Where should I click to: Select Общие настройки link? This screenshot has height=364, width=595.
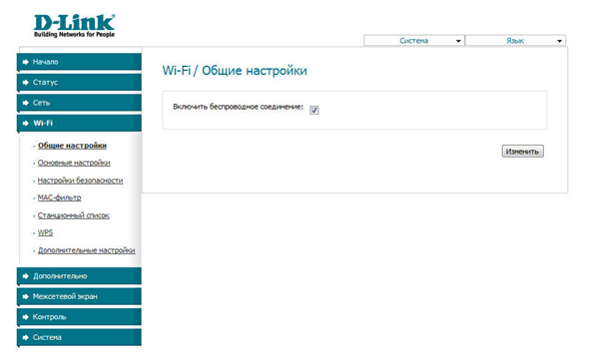pyautogui.click(x=72, y=146)
